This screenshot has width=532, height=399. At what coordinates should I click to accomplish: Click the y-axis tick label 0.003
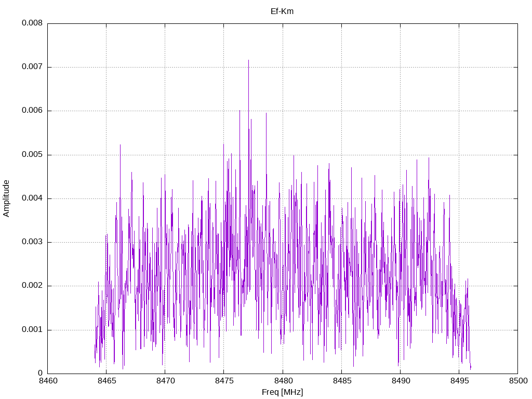point(32,242)
